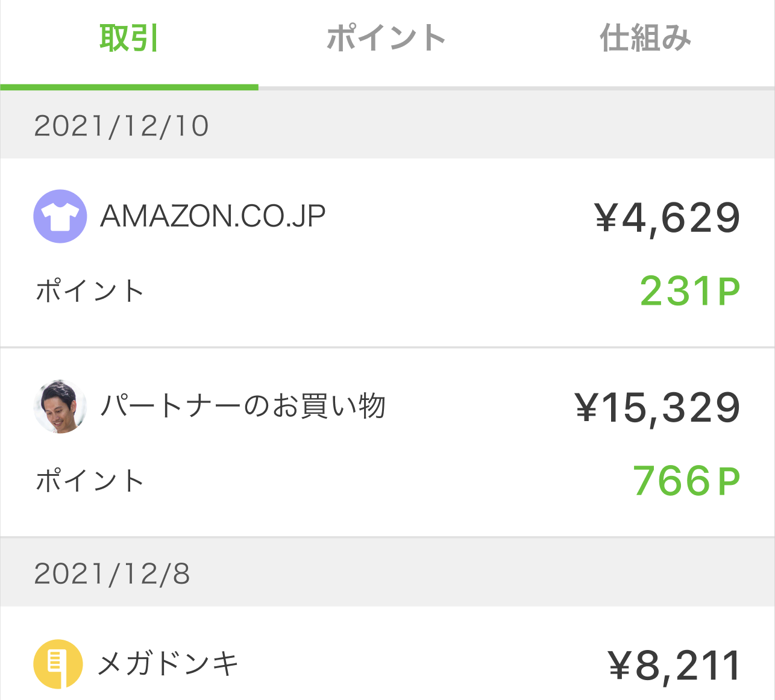Tap the purple t-shirt category icon

tap(60, 216)
